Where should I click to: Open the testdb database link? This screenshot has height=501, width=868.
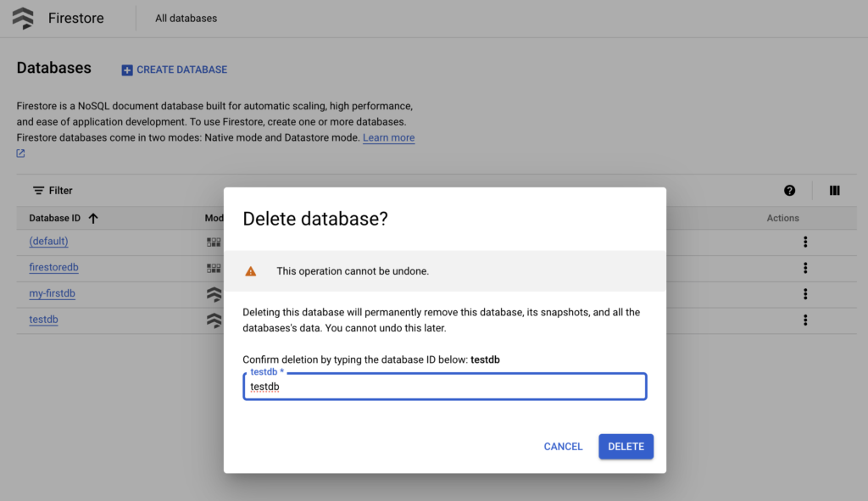point(43,320)
